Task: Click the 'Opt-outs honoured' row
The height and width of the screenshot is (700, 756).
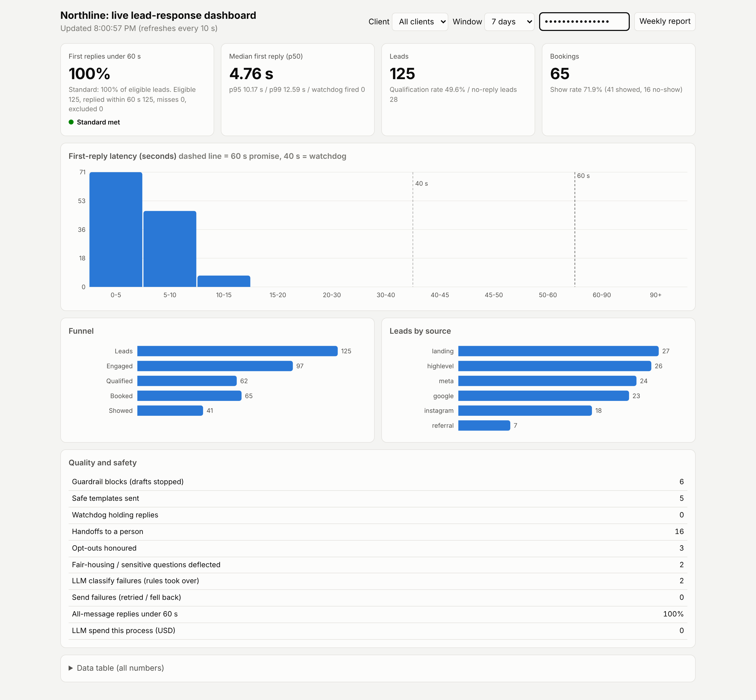Action: [x=378, y=548]
